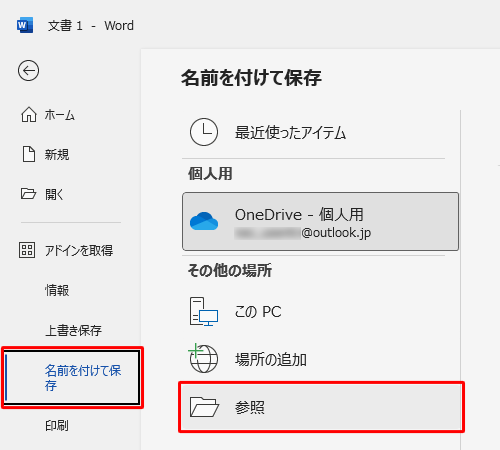Click the Home house icon
The image size is (500, 450).
(29, 115)
